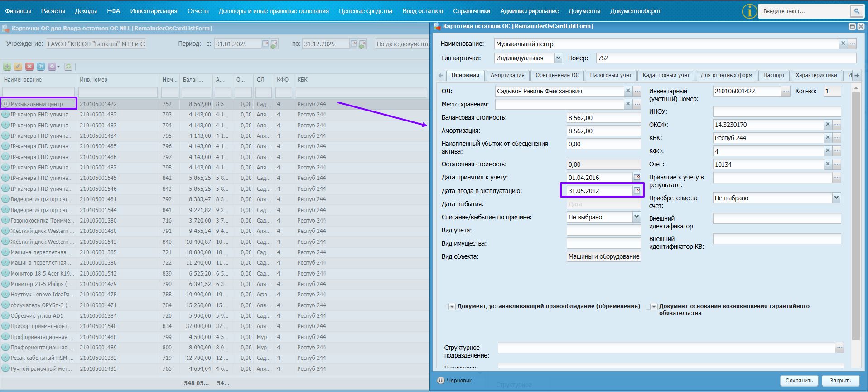Click the top bar search text box
Image resolution: width=868 pixels, height=392 pixels.
tap(805, 11)
